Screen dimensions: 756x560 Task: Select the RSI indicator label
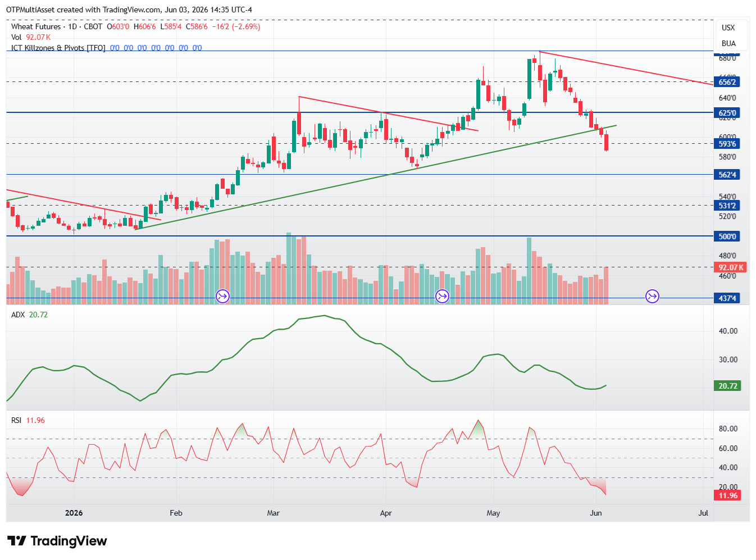(16, 420)
